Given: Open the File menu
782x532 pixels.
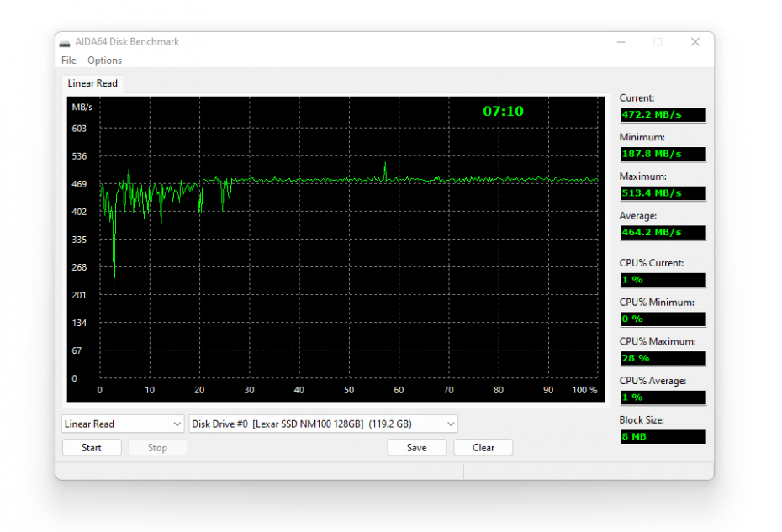Looking at the screenshot, I should 69,61.
